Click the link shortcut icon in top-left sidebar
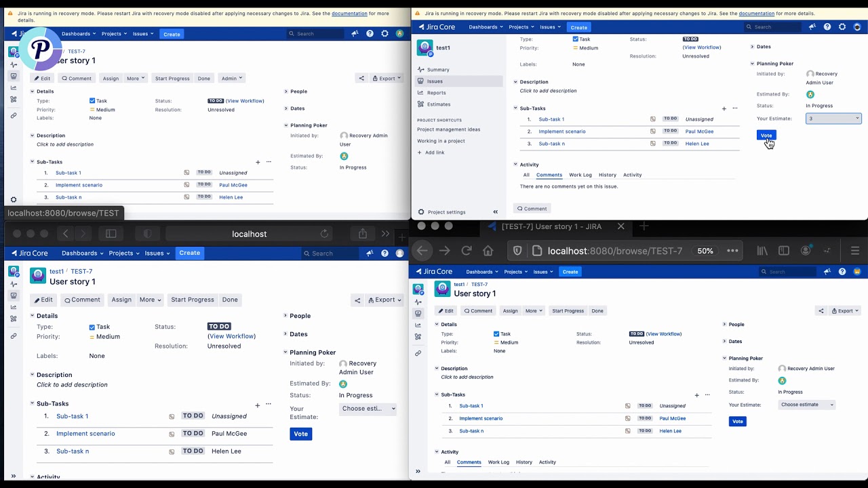Image resolution: width=868 pixels, height=488 pixels. click(x=14, y=116)
